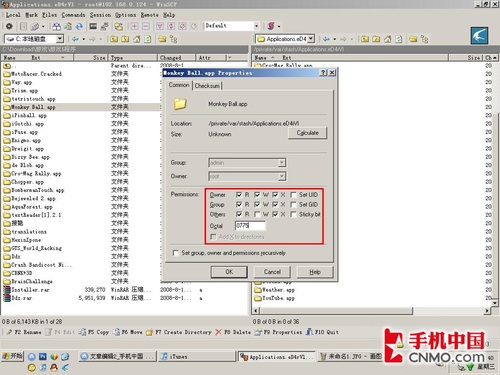The image size is (500, 375).
Task: Open the Group admin dropdown
Action: tap(282, 163)
